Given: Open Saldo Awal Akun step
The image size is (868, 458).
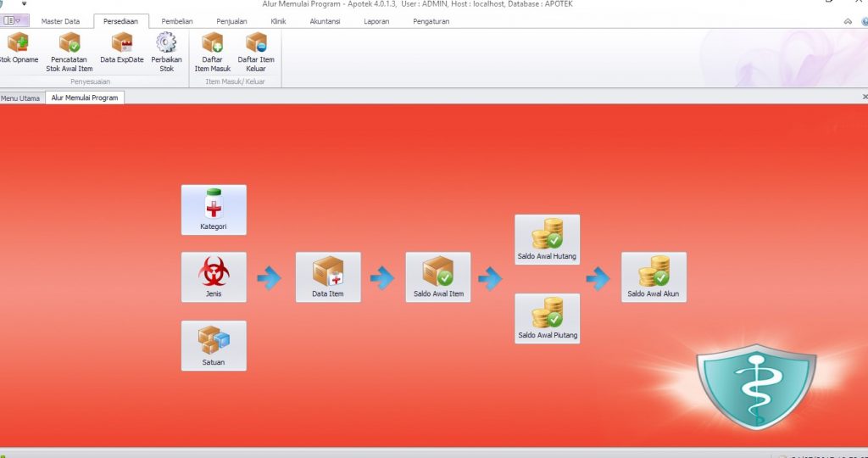Looking at the screenshot, I should 654,276.
